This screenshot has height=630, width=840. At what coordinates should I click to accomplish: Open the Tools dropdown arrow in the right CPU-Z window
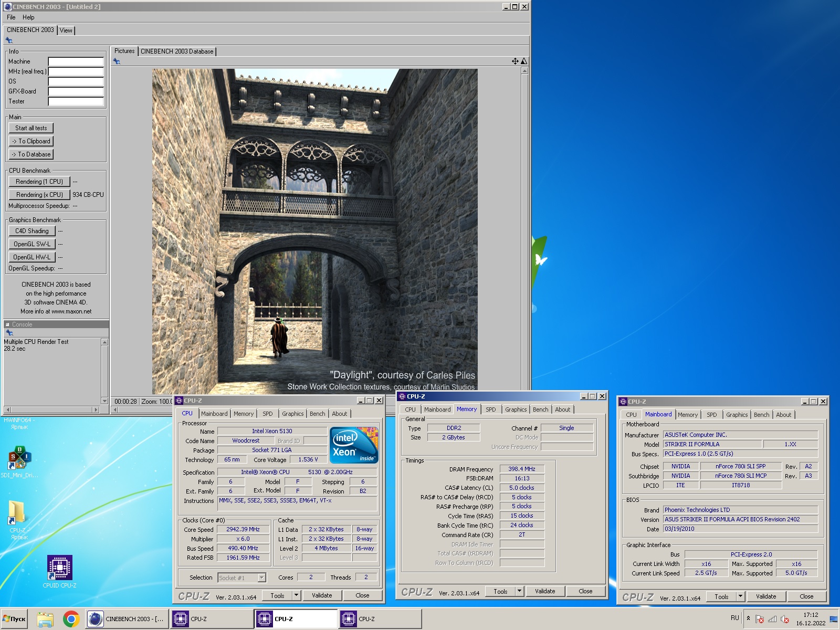point(741,596)
